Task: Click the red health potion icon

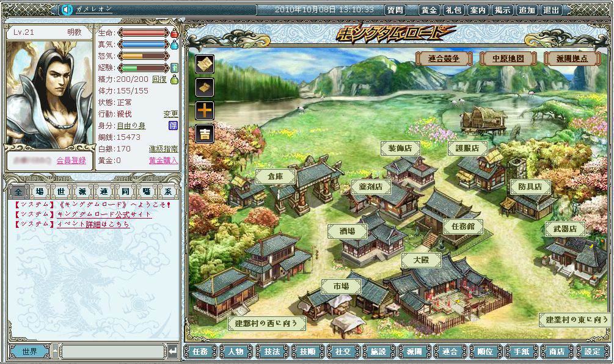Action: [x=174, y=33]
